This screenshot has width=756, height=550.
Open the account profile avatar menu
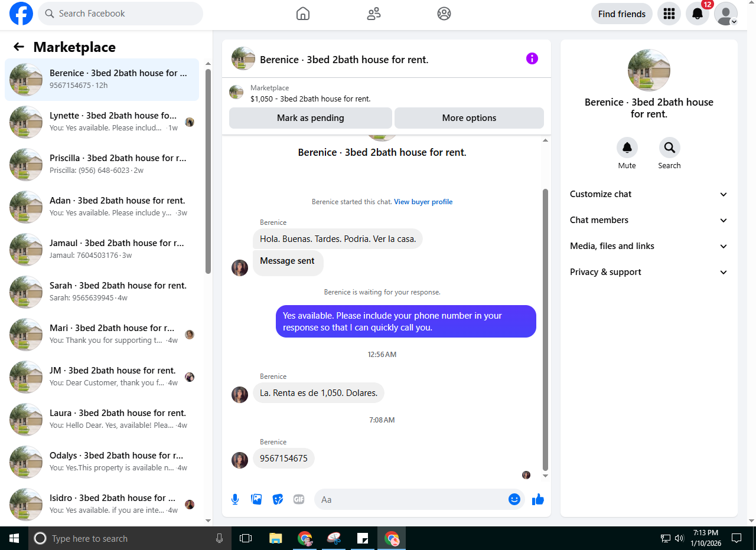click(726, 14)
